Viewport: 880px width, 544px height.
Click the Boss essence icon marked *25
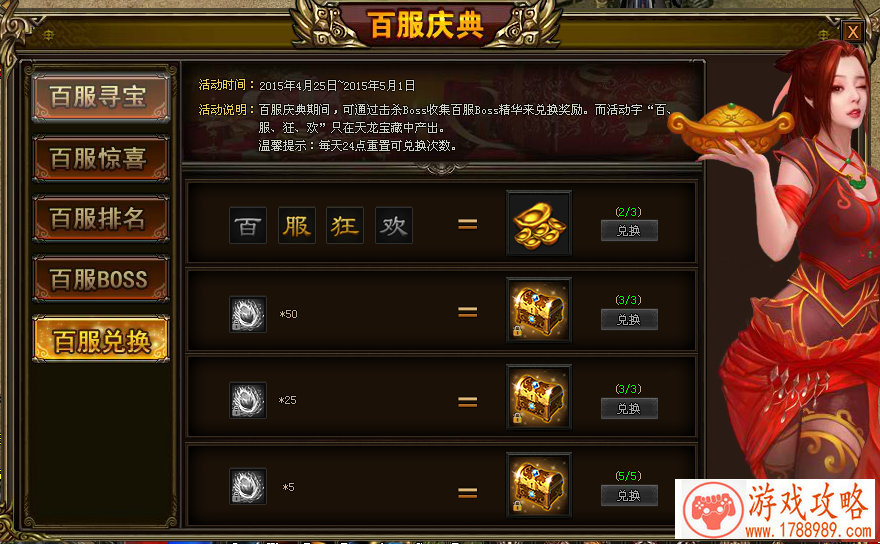(248, 400)
